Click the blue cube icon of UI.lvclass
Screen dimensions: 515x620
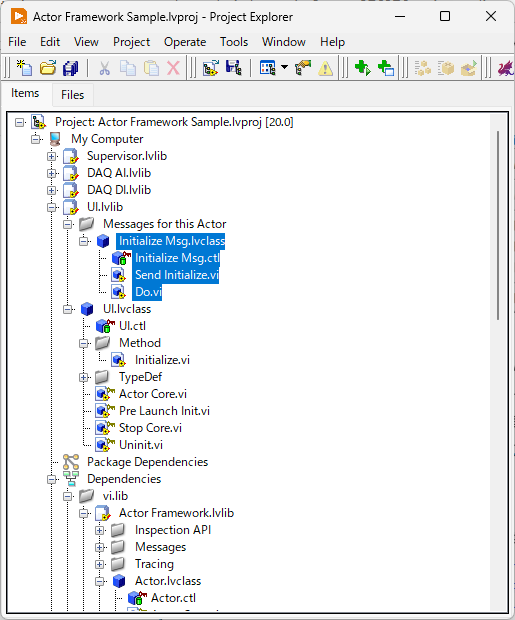coord(87,309)
